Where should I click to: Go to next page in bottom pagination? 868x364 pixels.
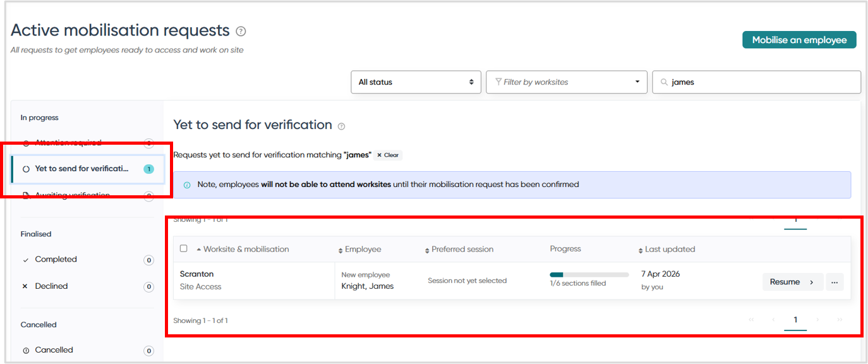817,320
